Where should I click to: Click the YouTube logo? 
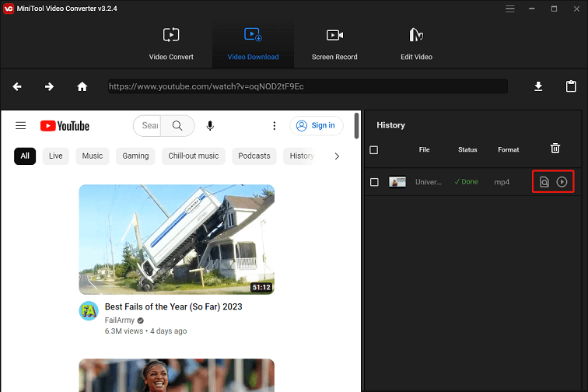(x=65, y=126)
